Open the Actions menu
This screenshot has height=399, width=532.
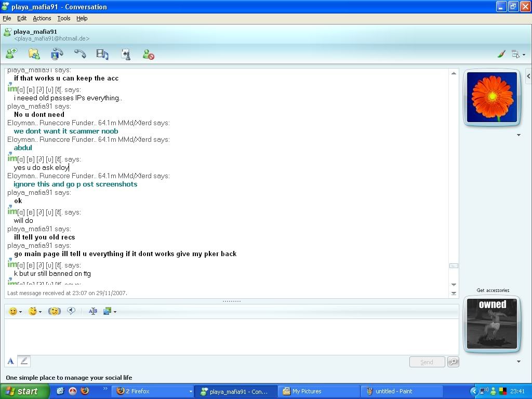point(42,18)
